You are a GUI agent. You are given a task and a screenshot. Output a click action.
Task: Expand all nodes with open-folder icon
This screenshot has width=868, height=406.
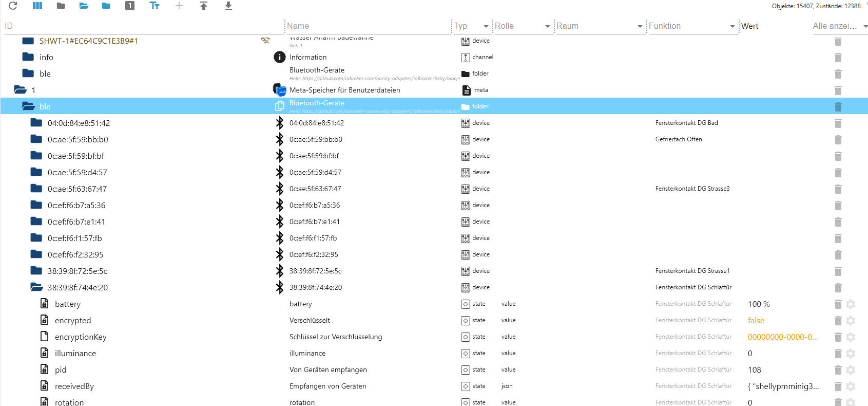point(84,6)
